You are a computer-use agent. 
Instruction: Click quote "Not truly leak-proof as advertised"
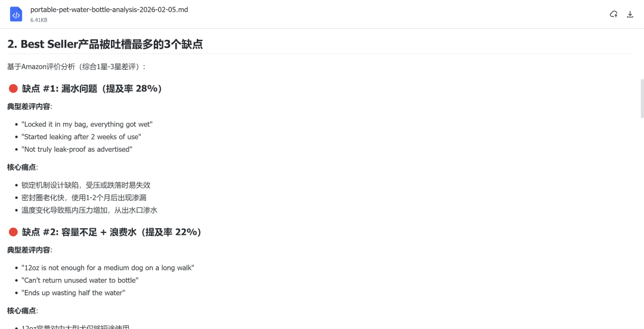tap(77, 150)
